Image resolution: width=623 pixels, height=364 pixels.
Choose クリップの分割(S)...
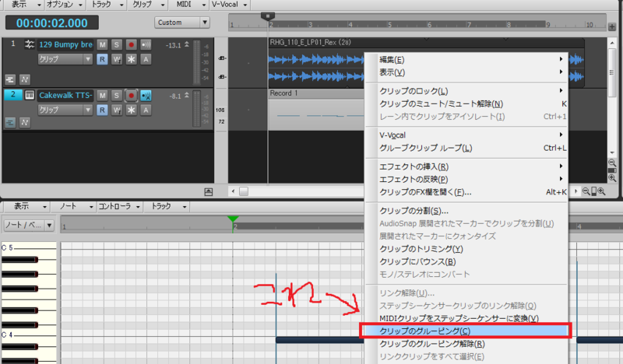(x=466, y=210)
